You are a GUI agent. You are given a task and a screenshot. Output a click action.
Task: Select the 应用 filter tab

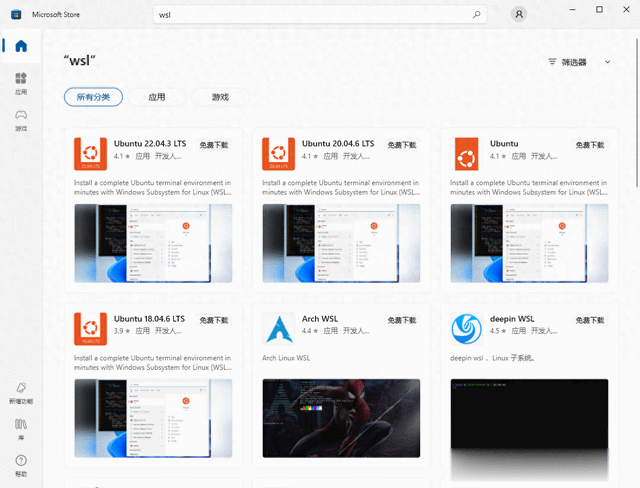click(157, 97)
